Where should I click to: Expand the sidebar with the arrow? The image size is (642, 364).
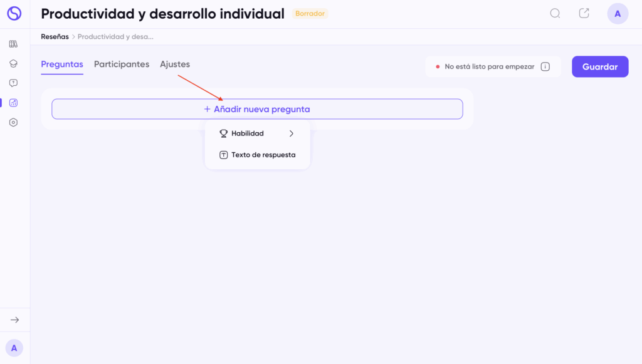coord(14,320)
